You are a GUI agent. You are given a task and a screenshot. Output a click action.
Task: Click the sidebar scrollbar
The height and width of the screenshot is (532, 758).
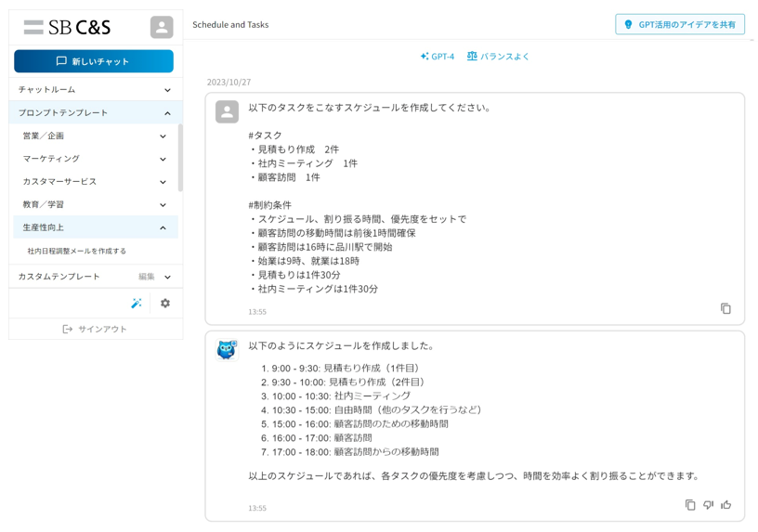point(180,158)
